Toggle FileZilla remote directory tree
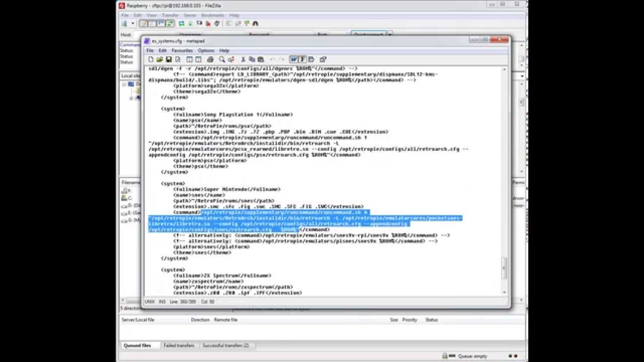Screen dimensions: 644x362 [160, 24]
